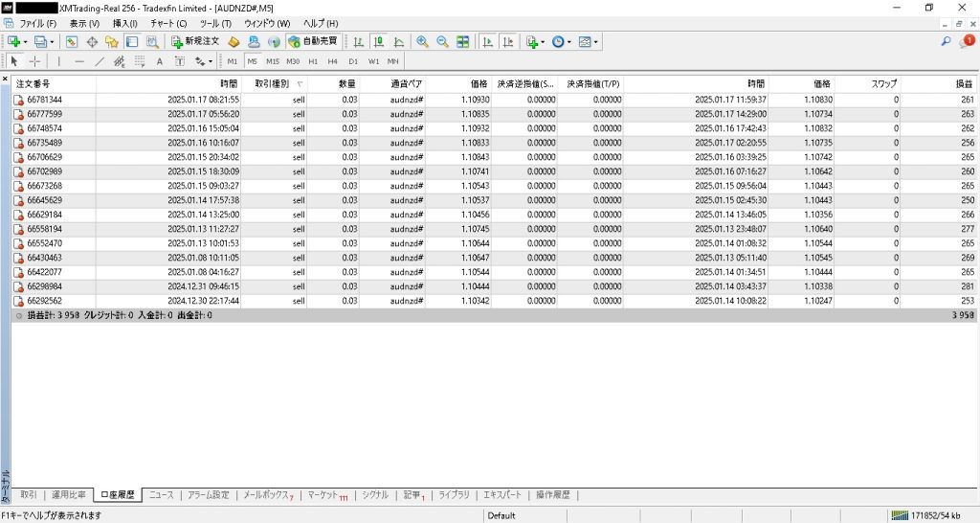Toggle the 自動売買 auto trading button
The height and width of the screenshot is (523, 980).
coord(313,42)
